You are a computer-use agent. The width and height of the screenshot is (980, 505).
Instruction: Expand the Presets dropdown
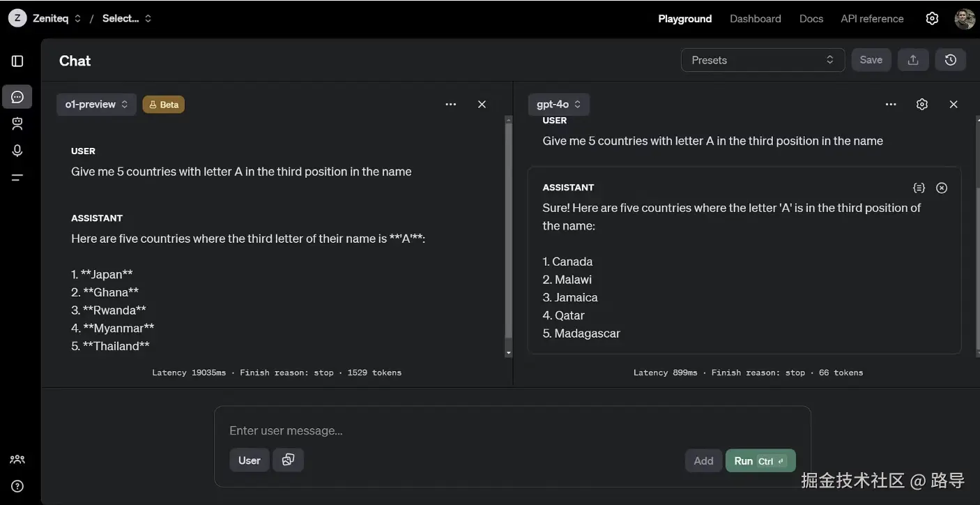coord(763,60)
